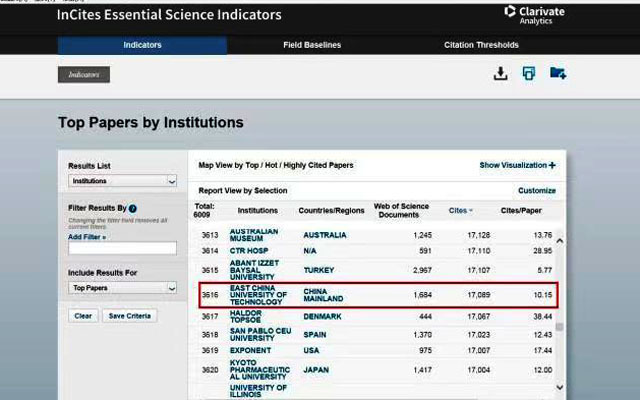The height and width of the screenshot is (400, 640).
Task: Click the print report icon
Action: click(x=529, y=73)
